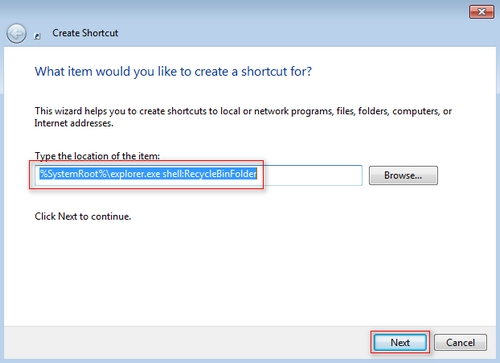The height and width of the screenshot is (363, 500).
Task: Click the 'This wizard helps you' description paragraph
Action: (243, 117)
